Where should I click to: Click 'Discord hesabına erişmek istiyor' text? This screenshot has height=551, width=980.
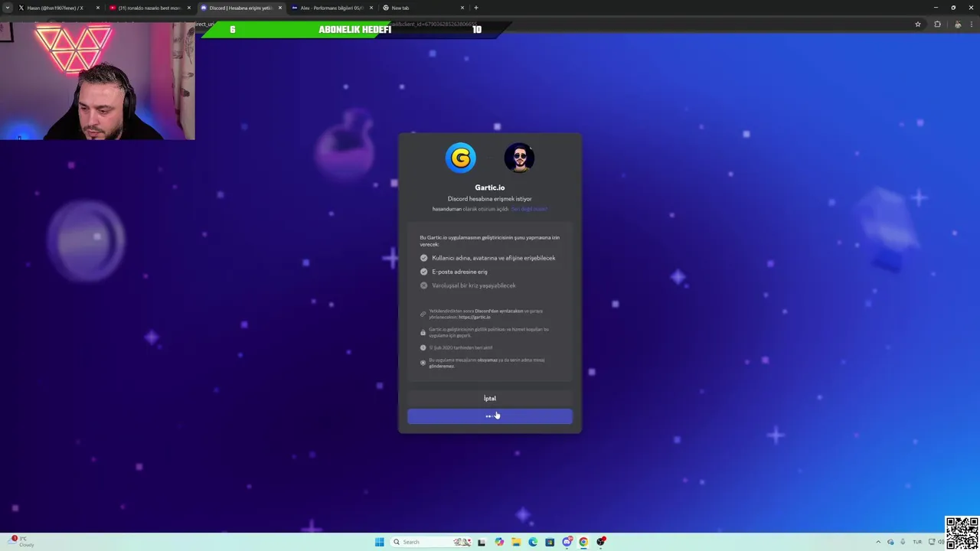click(490, 199)
